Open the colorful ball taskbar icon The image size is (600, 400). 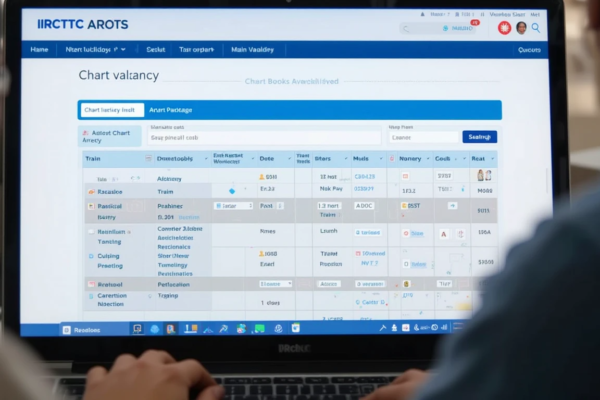click(x=241, y=328)
